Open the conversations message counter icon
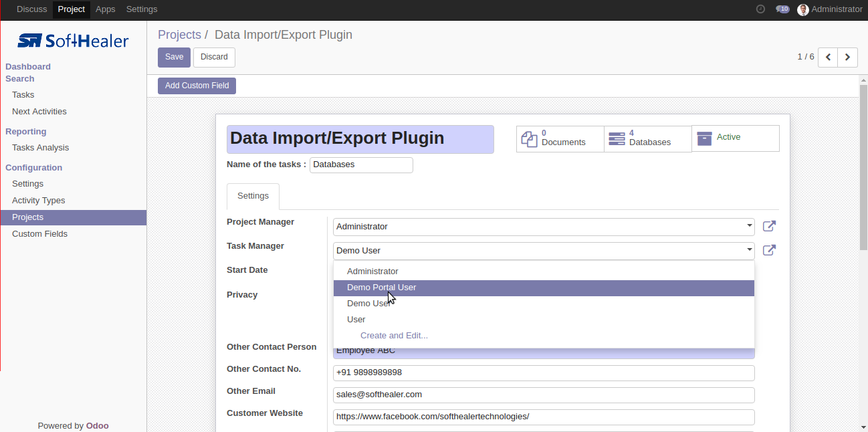868x432 pixels. pyautogui.click(x=782, y=9)
